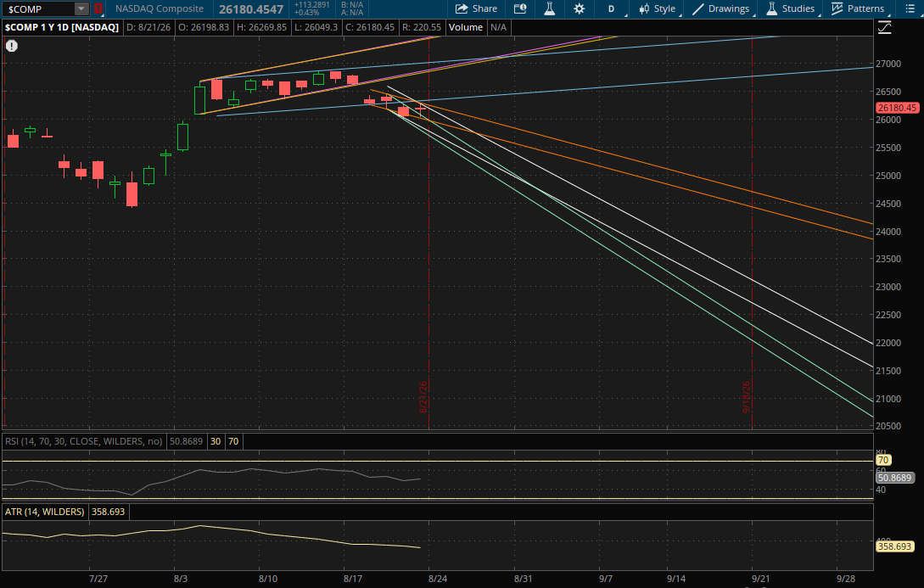924x588 pixels.
Task: Click the red 26180.45 price bubble
Action: [897, 108]
